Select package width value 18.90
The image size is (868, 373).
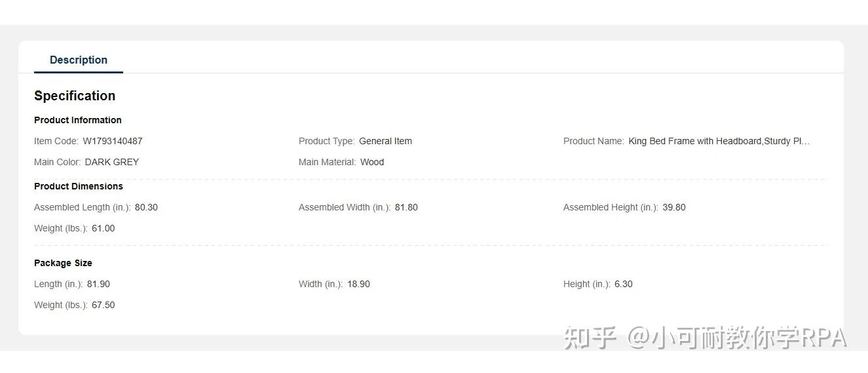[x=358, y=284]
